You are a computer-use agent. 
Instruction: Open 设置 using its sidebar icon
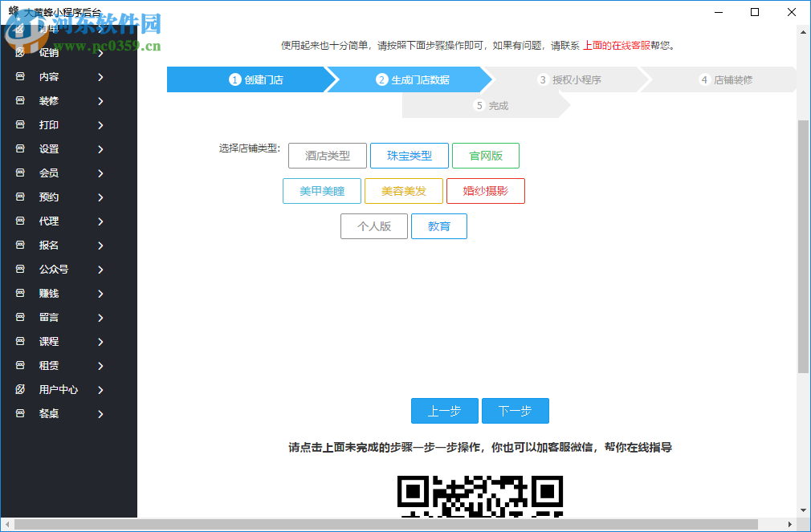tap(19, 148)
